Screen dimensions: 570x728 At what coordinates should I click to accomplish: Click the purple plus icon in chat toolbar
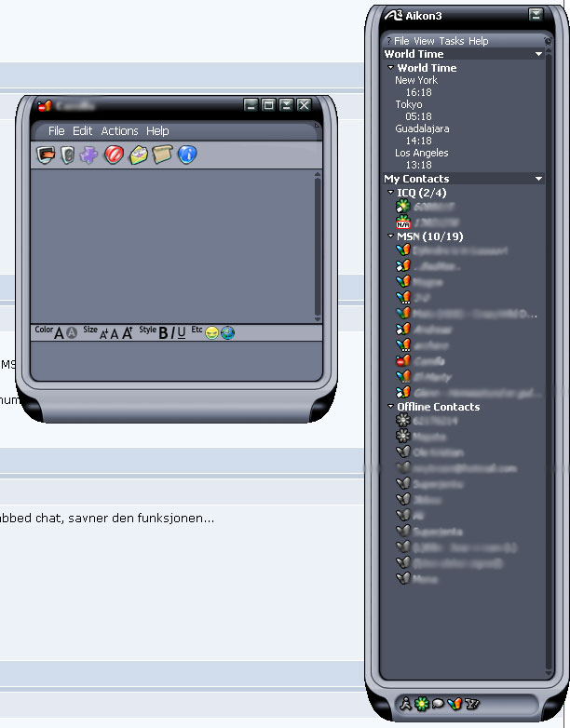(88, 155)
